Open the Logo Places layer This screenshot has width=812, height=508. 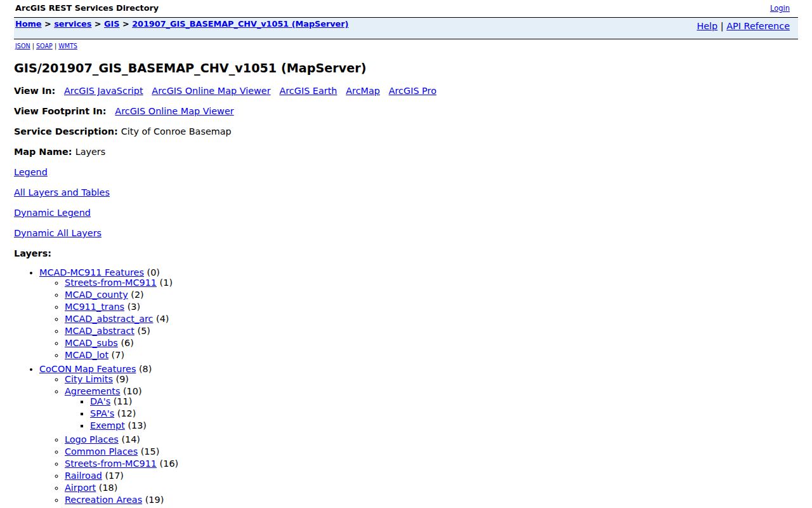(x=91, y=439)
